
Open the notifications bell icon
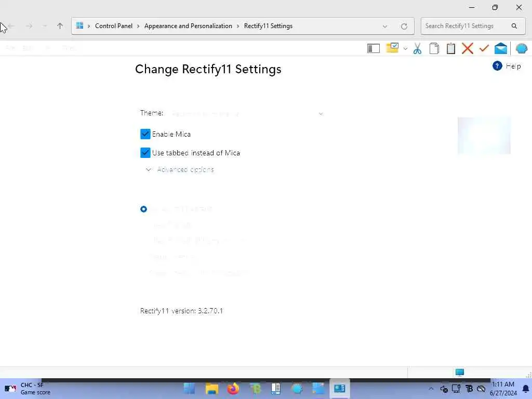(x=526, y=389)
